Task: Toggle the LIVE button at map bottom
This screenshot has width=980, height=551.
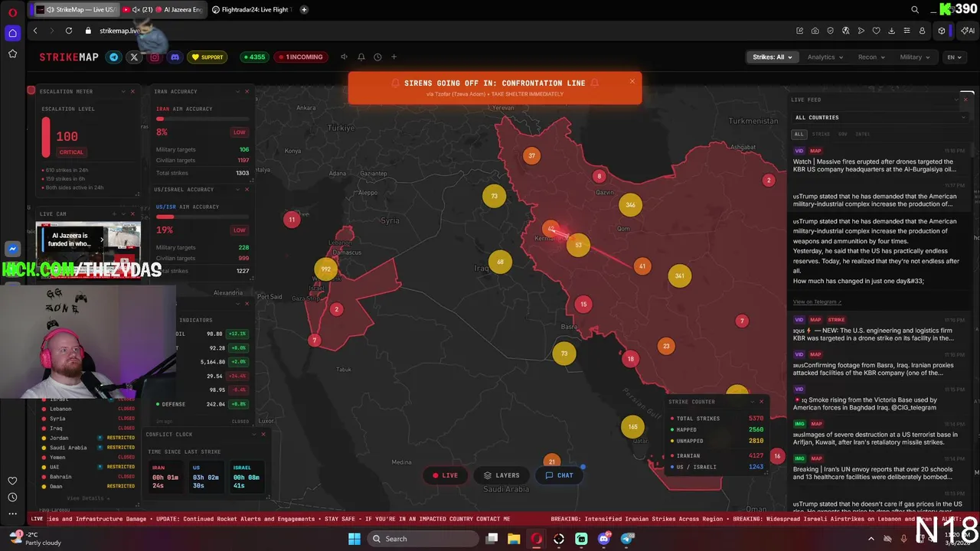Action: tap(445, 475)
